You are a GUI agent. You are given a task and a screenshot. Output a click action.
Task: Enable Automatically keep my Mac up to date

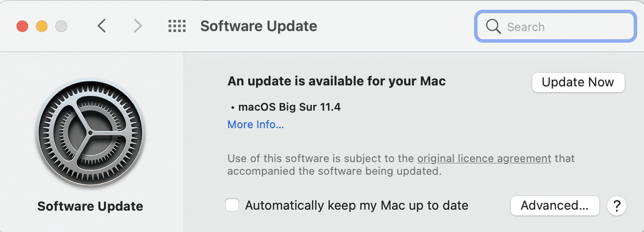tap(233, 205)
